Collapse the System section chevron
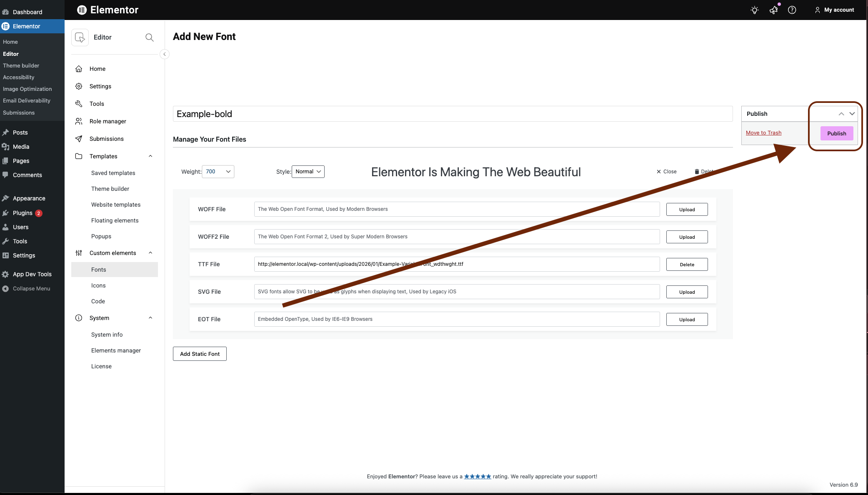 click(150, 318)
